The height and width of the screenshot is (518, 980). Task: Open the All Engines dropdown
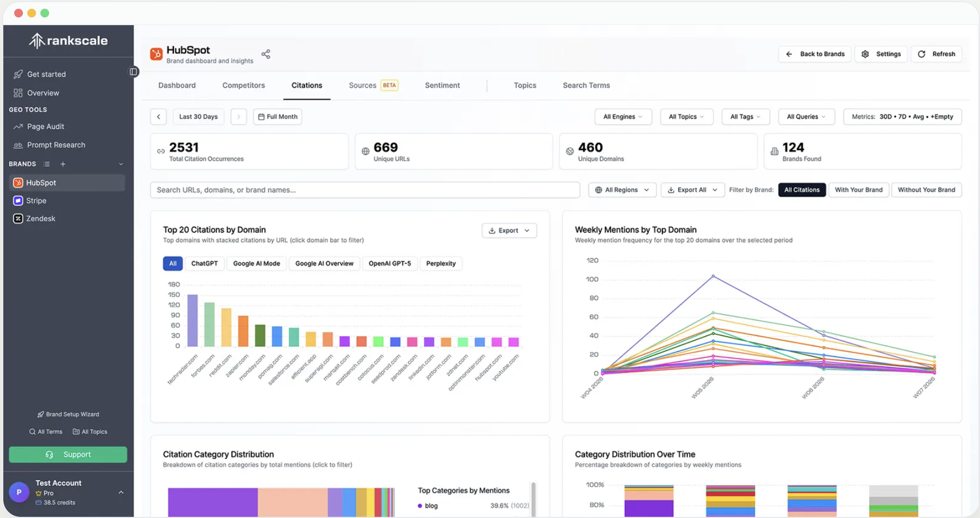[x=623, y=117]
